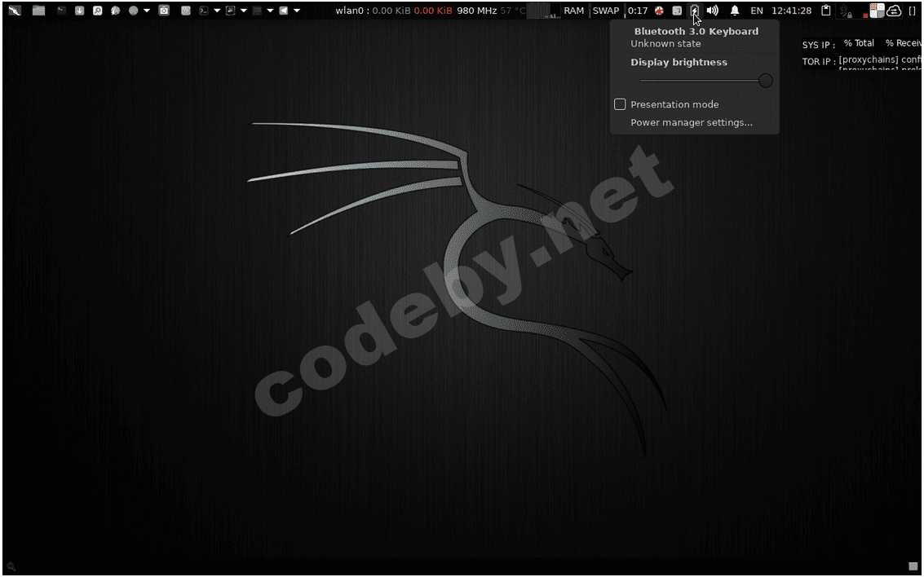This screenshot has width=924, height=577.
Task: Open the camera screenshot launcher
Action: (165, 11)
